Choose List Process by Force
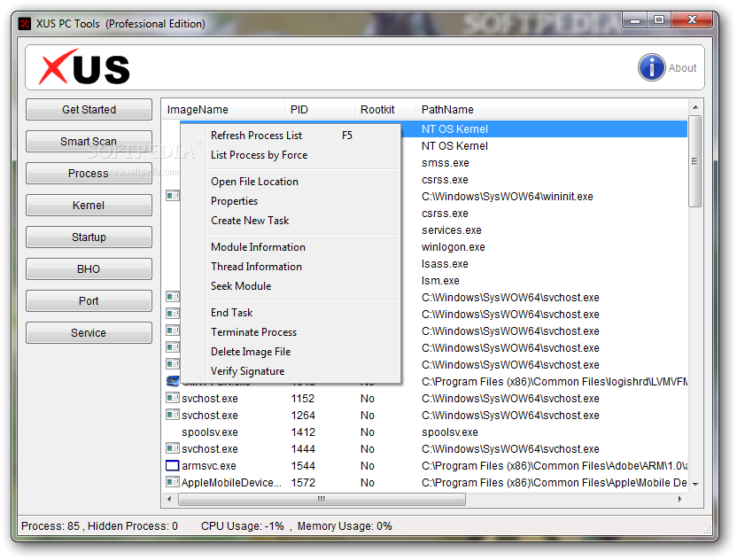 (291, 155)
